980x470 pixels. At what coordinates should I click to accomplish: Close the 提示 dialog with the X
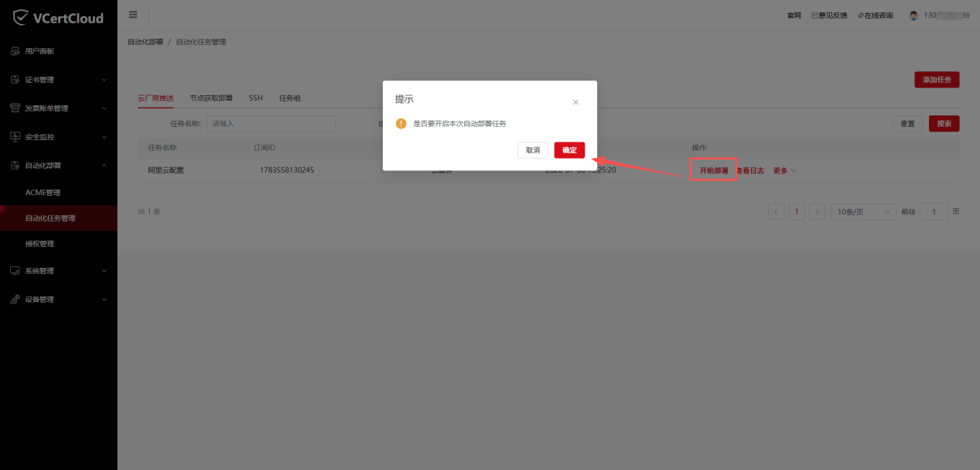pos(575,102)
